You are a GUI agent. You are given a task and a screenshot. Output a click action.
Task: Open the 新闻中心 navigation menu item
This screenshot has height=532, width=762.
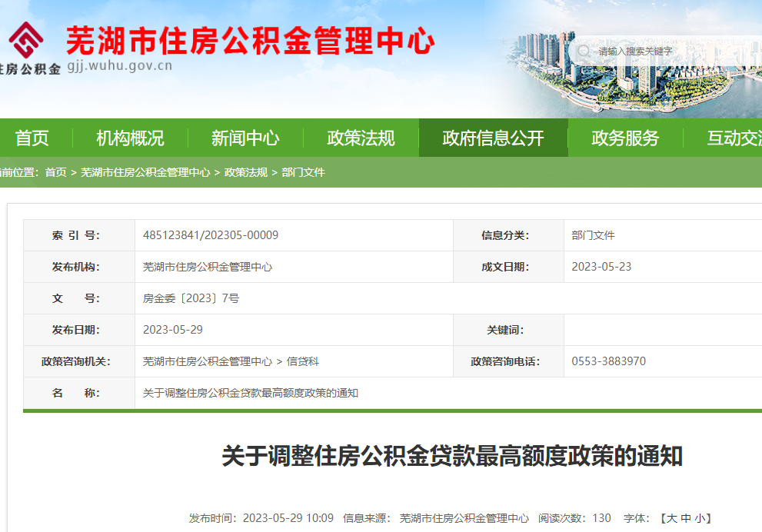[245, 138]
